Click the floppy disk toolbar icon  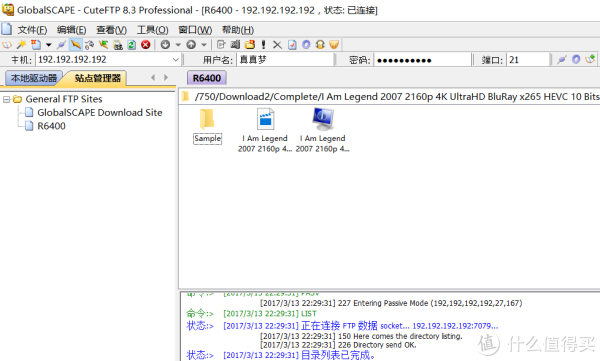coord(118,45)
